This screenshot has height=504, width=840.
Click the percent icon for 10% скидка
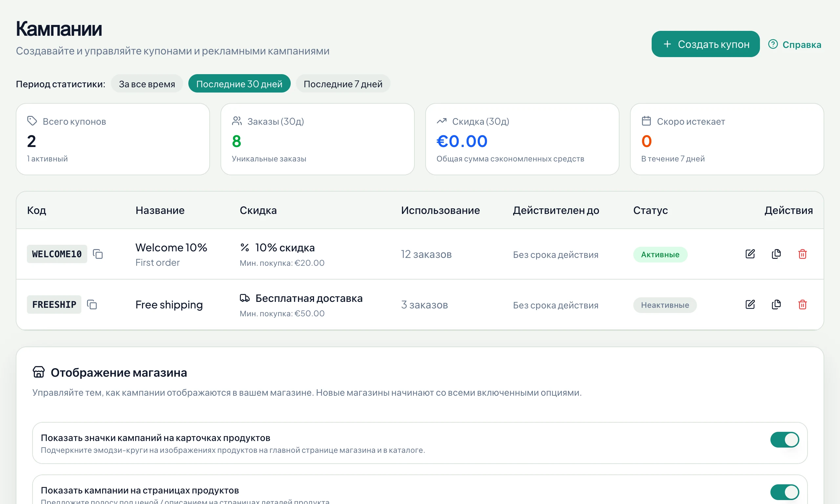click(x=245, y=248)
